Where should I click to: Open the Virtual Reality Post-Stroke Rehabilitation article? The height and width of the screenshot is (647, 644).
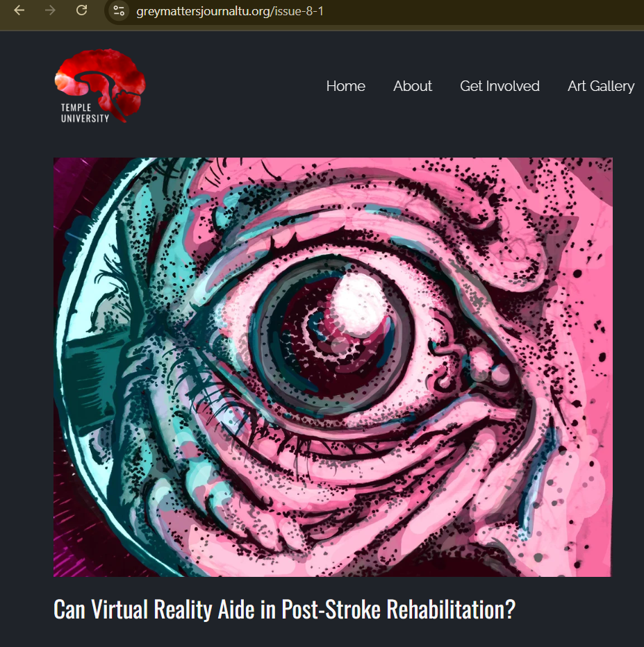coord(284,609)
